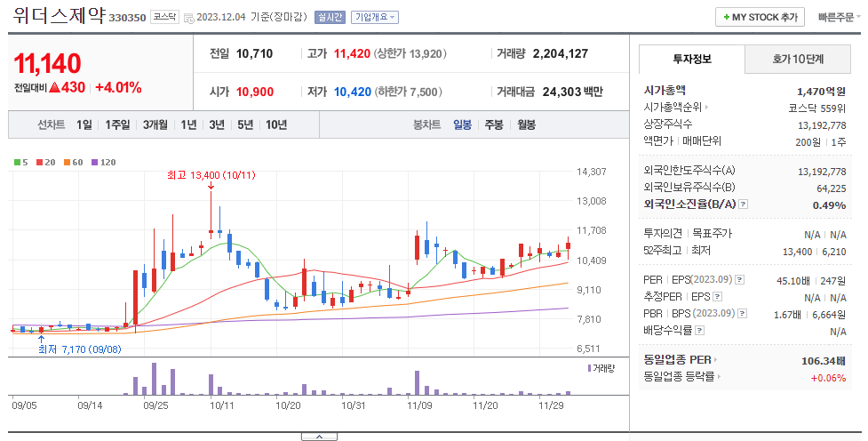Click the 투자의견 목표주가 label

click(x=688, y=234)
